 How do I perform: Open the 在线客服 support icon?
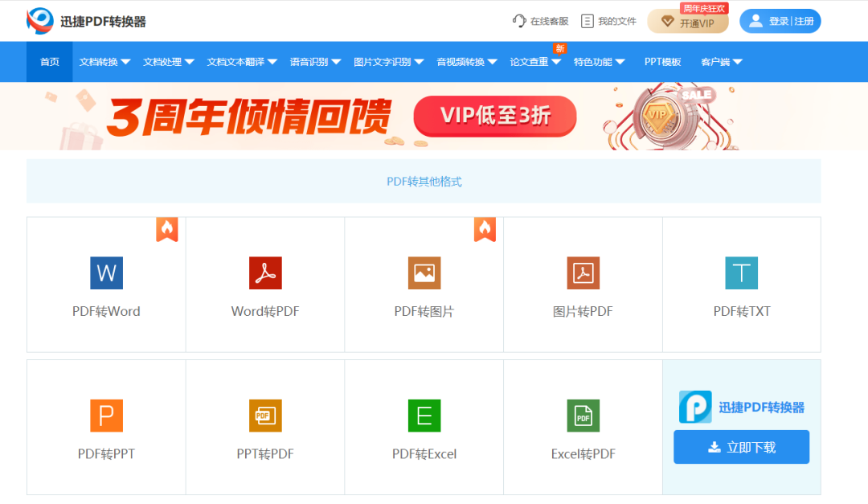[x=539, y=22]
